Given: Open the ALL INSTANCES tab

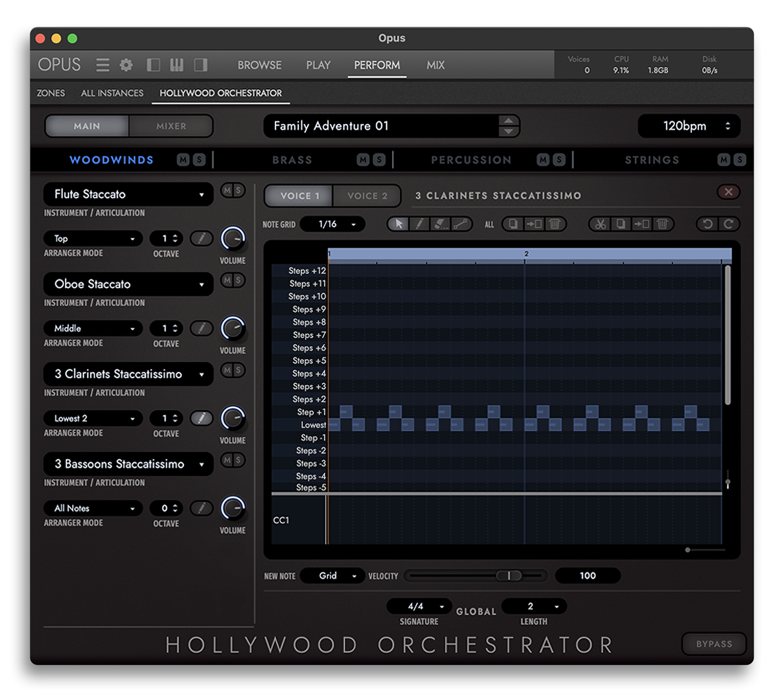Looking at the screenshot, I should click(x=112, y=93).
